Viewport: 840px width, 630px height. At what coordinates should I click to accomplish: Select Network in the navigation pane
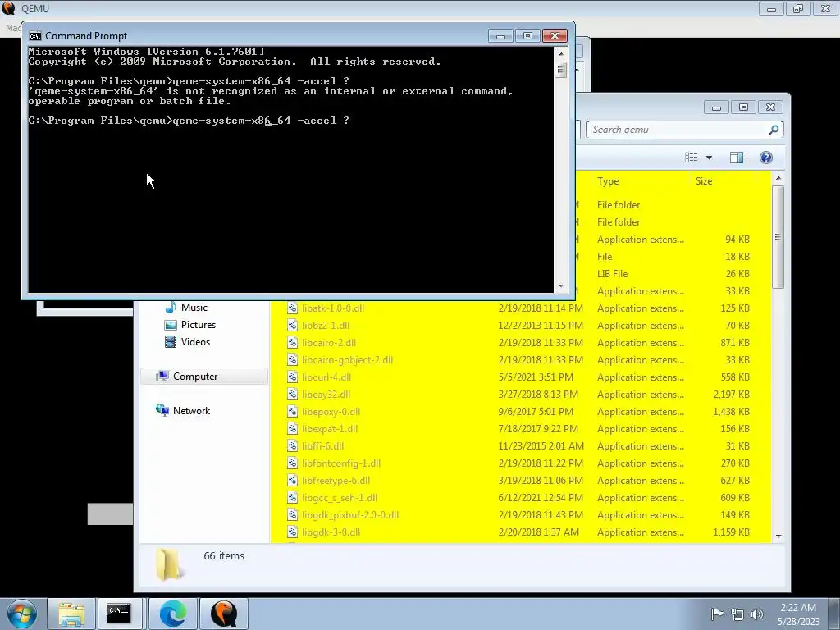[191, 411]
